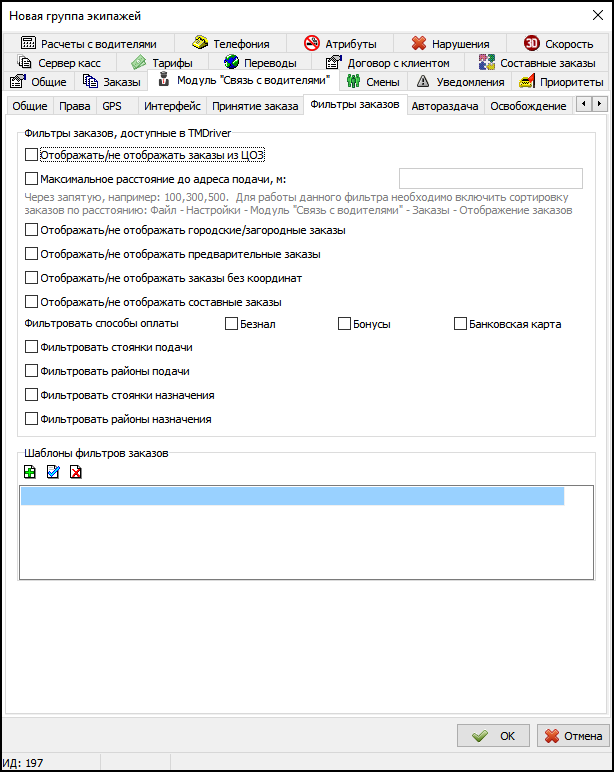Open the Телефония tab with phone icon

tap(230, 44)
